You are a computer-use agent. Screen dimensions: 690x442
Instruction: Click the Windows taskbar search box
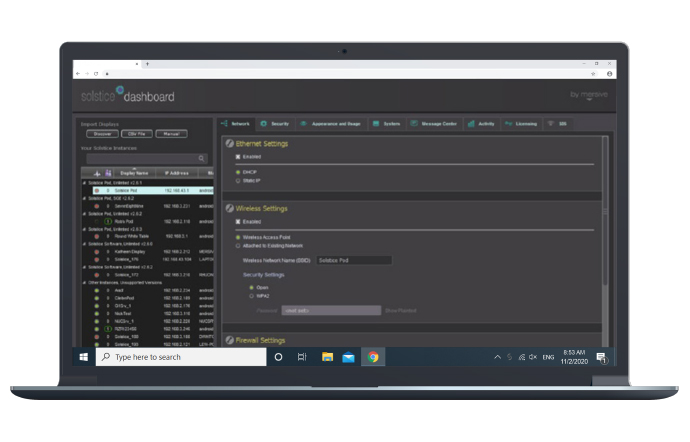pyautogui.click(x=181, y=357)
